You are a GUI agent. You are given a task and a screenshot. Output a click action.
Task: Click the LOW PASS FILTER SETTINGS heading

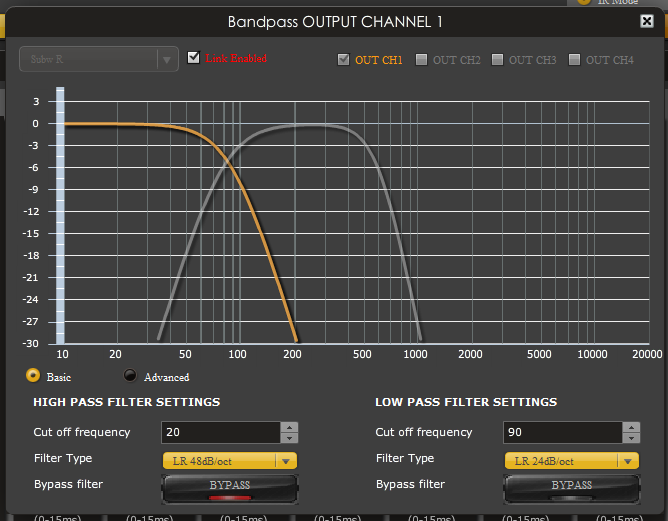(466, 402)
